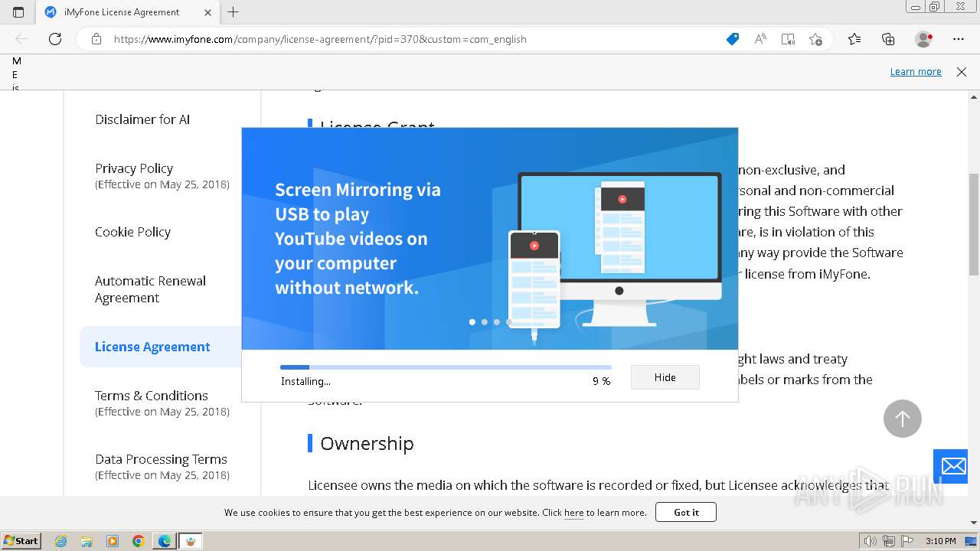This screenshot has width=980, height=551.
Task: Click the scroll-to-top arrow button
Action: point(903,419)
